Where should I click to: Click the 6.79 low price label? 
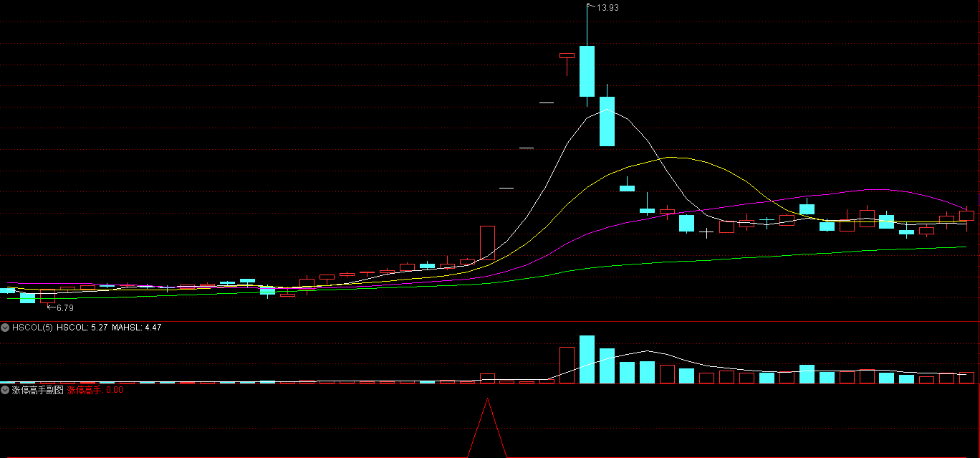65,308
